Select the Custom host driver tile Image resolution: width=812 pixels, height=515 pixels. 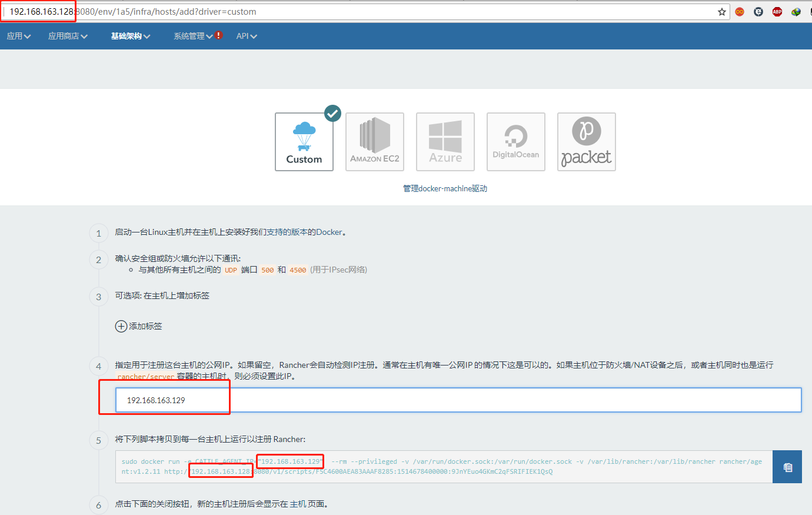click(x=304, y=142)
